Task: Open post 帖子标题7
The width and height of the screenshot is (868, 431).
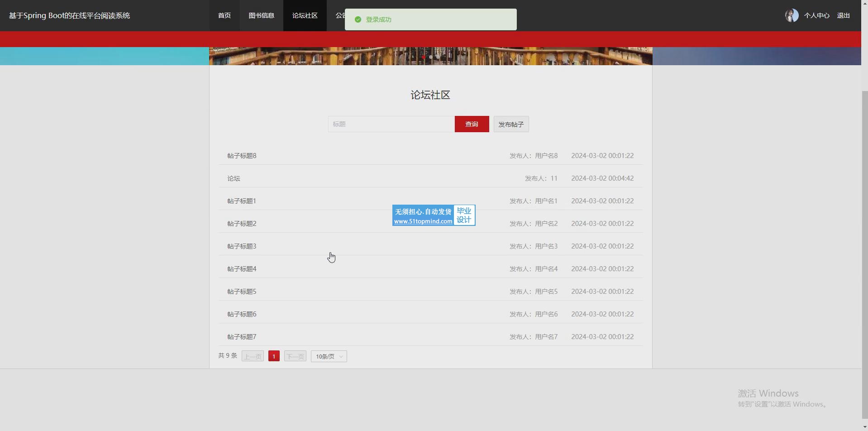Action: click(x=242, y=337)
